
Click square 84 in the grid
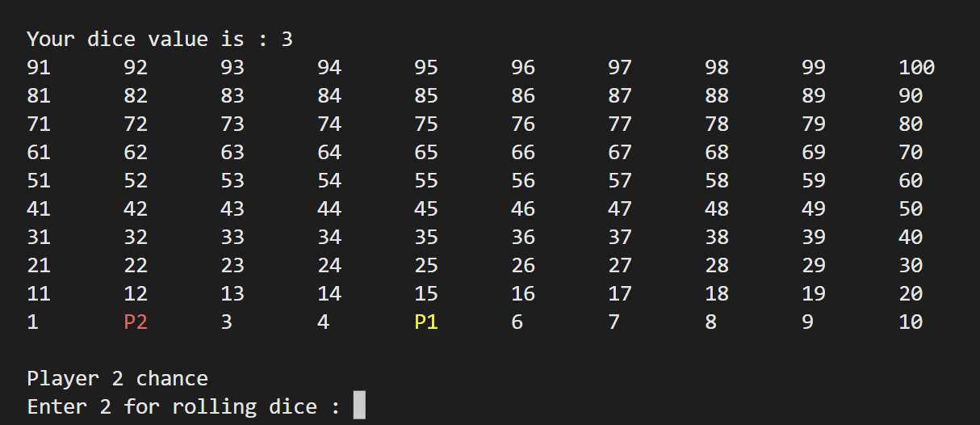(329, 96)
